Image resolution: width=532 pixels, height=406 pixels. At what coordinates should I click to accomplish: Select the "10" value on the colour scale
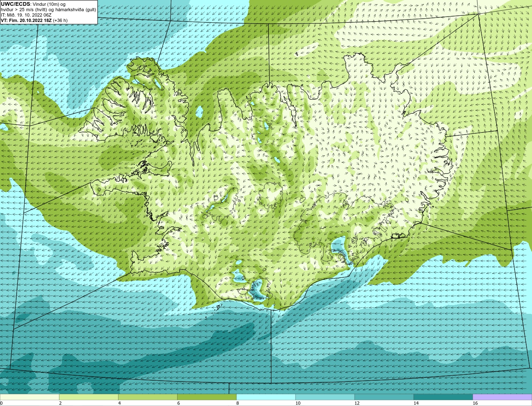tap(298, 403)
